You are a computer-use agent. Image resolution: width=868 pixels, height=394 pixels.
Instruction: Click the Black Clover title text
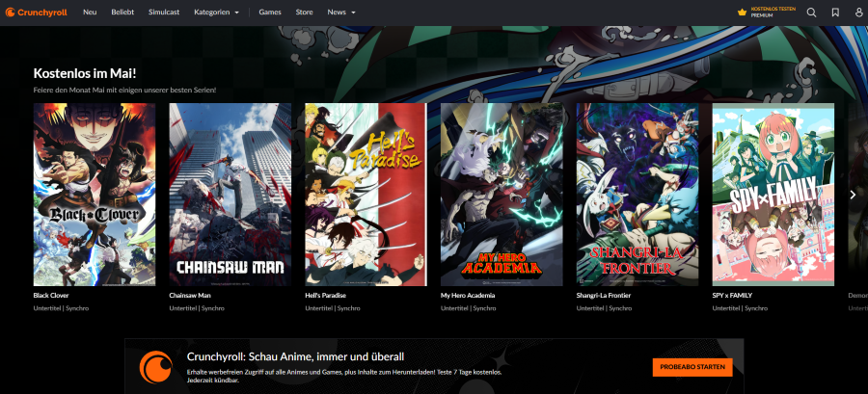[51, 296]
